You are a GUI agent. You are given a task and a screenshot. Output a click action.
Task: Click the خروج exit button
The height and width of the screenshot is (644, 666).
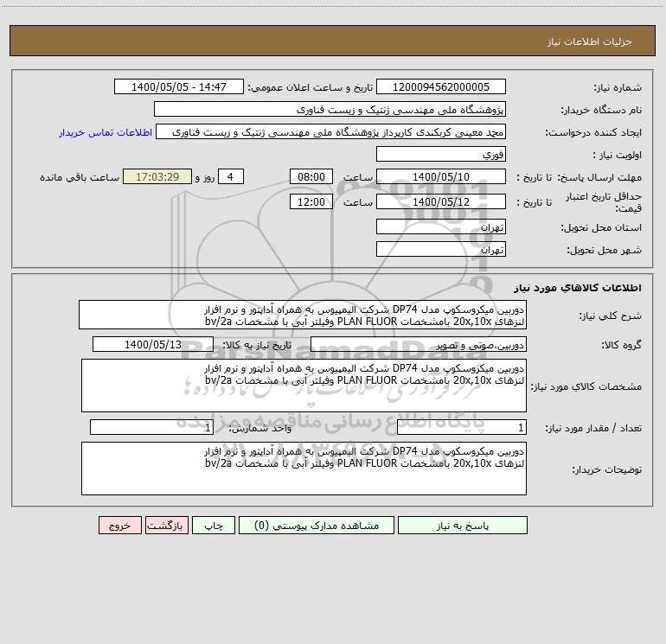coord(119,525)
